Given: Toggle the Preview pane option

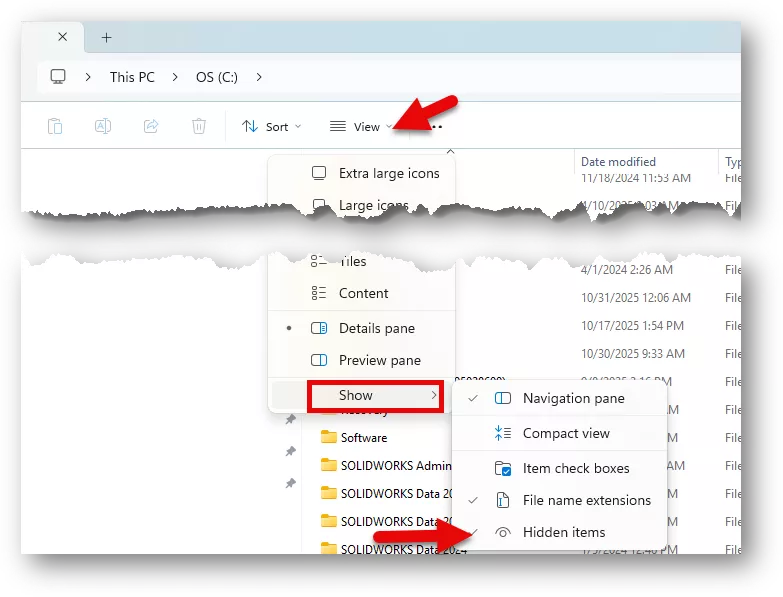Looking at the screenshot, I should tap(362, 360).
